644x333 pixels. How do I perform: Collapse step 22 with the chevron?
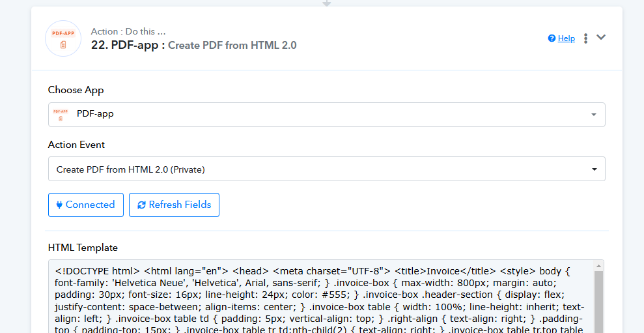pos(601,37)
